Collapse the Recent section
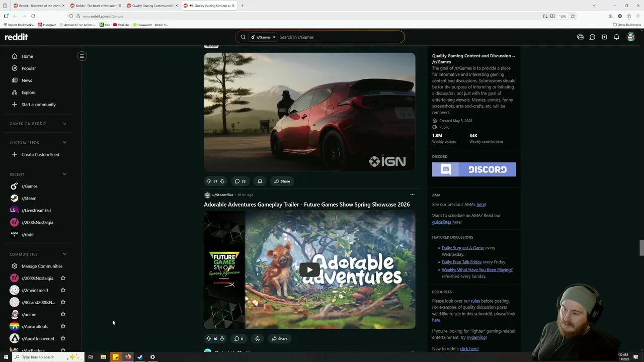Screen dimensions: 644x362 pyautogui.click(x=64, y=174)
